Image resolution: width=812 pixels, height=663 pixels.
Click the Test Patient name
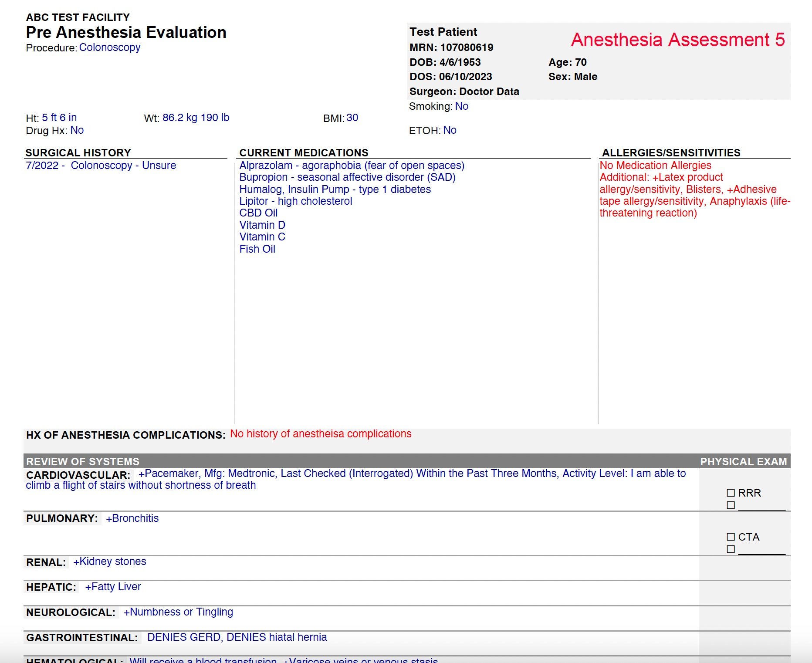click(x=443, y=32)
